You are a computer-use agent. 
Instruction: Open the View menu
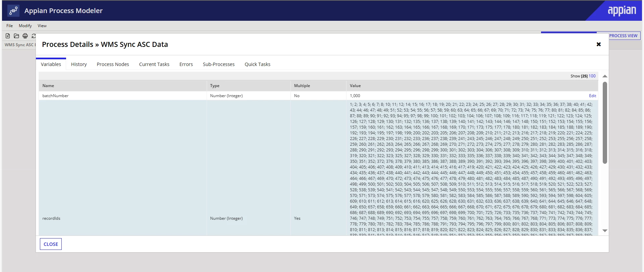click(x=42, y=26)
